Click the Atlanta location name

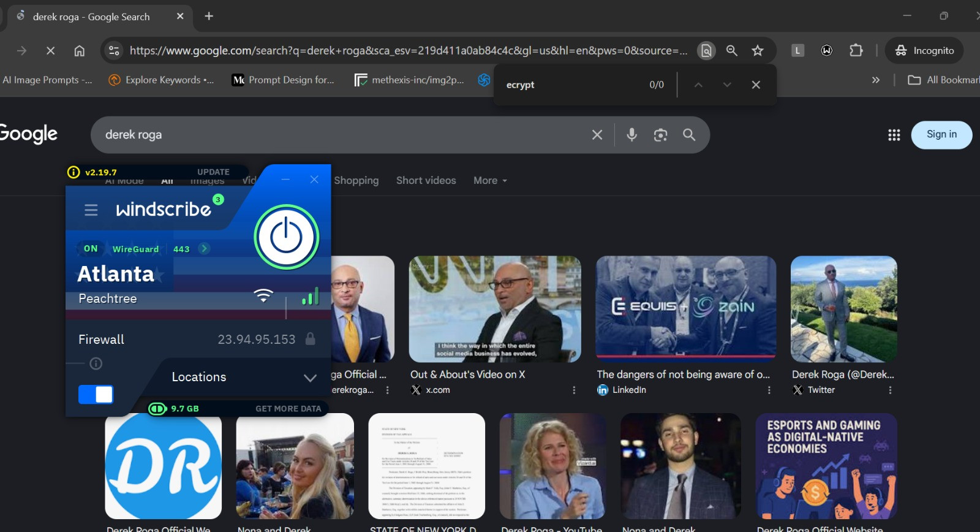(x=116, y=273)
